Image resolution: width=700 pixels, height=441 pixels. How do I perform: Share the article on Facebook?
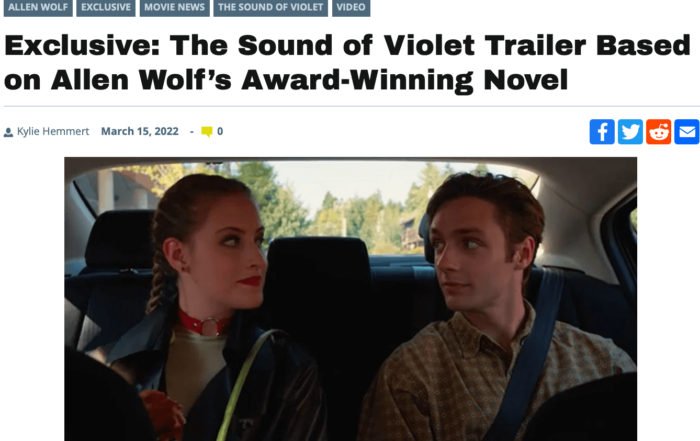pyautogui.click(x=602, y=132)
